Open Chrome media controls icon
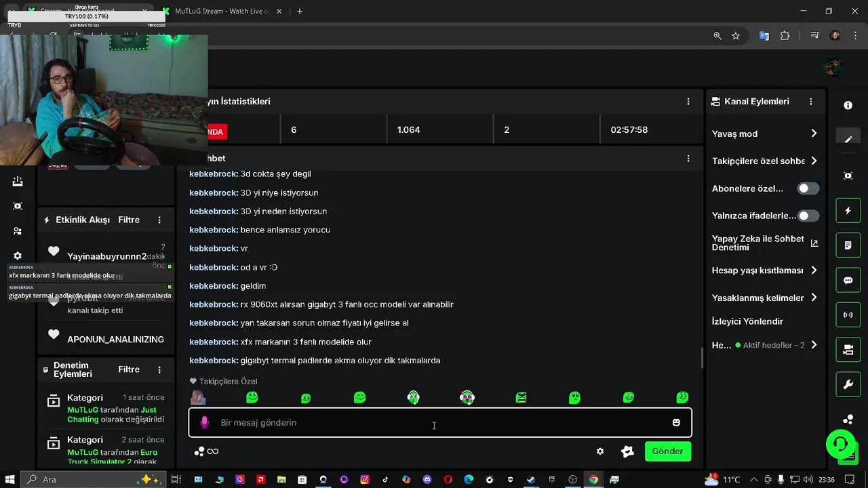 (x=814, y=36)
